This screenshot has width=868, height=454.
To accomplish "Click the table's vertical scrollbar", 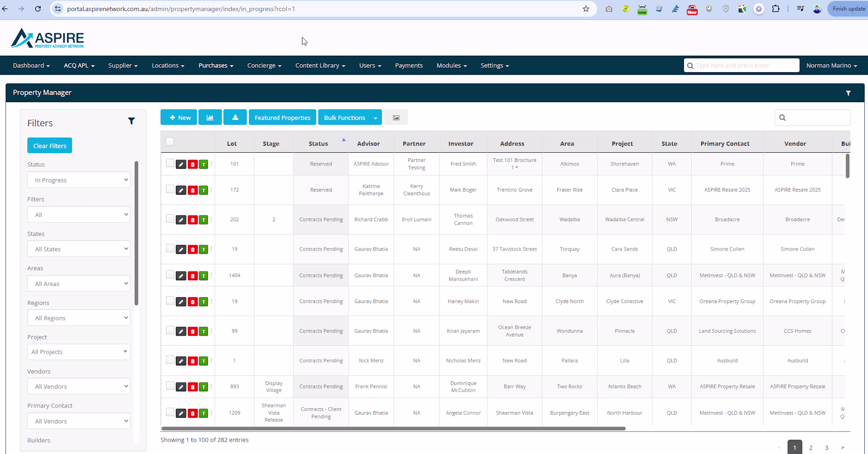I will 847,166.
